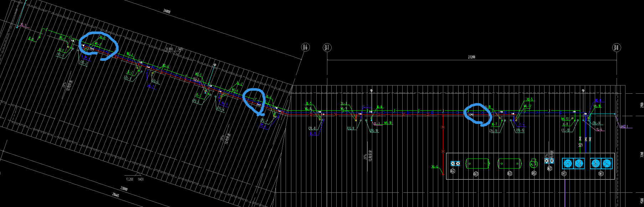The image size is (644, 207).
Task: Click the A2 equipment tag
Action: tap(550, 169)
